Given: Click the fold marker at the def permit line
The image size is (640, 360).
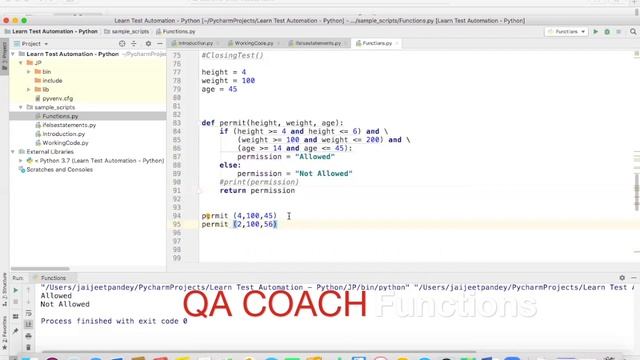Looking at the screenshot, I should point(197,123).
